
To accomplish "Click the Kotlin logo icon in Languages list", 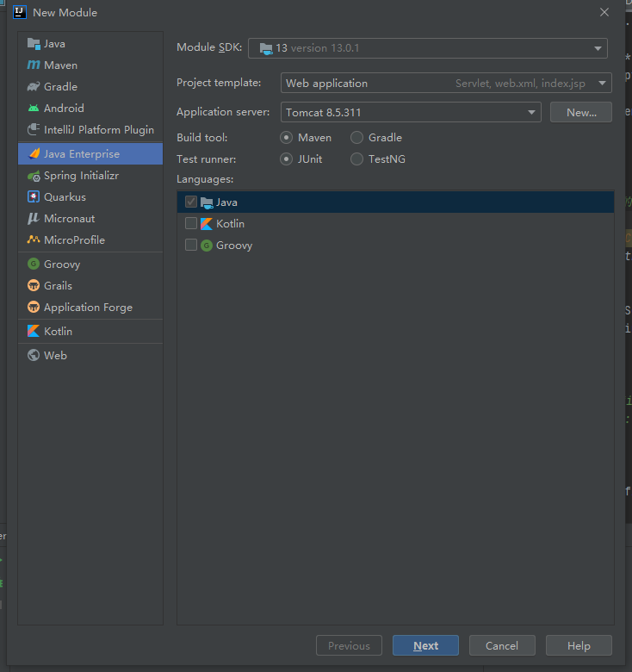I will [207, 224].
